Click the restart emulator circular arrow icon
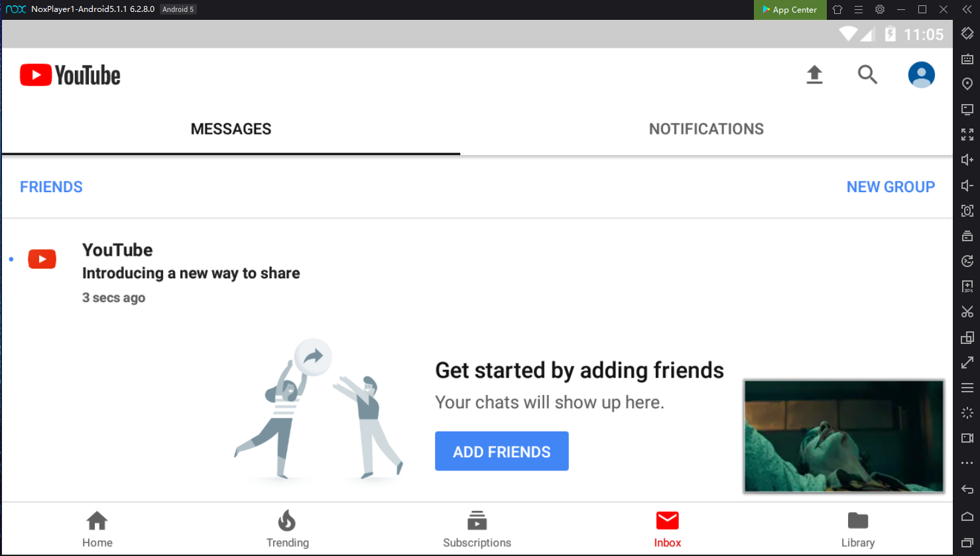Viewport: 980px width, 556px height. coord(967,261)
